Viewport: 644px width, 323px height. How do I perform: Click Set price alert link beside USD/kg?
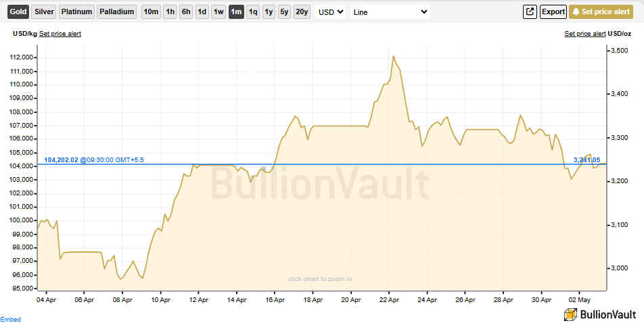[x=60, y=34]
